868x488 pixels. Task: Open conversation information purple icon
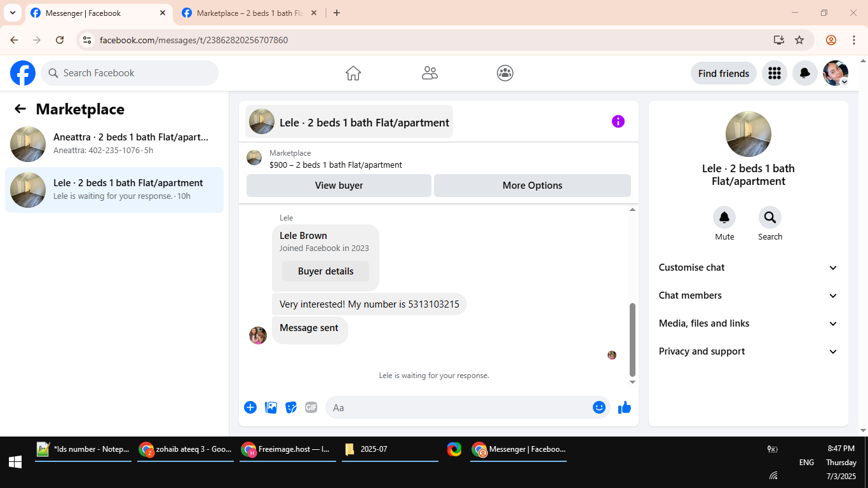tap(618, 121)
